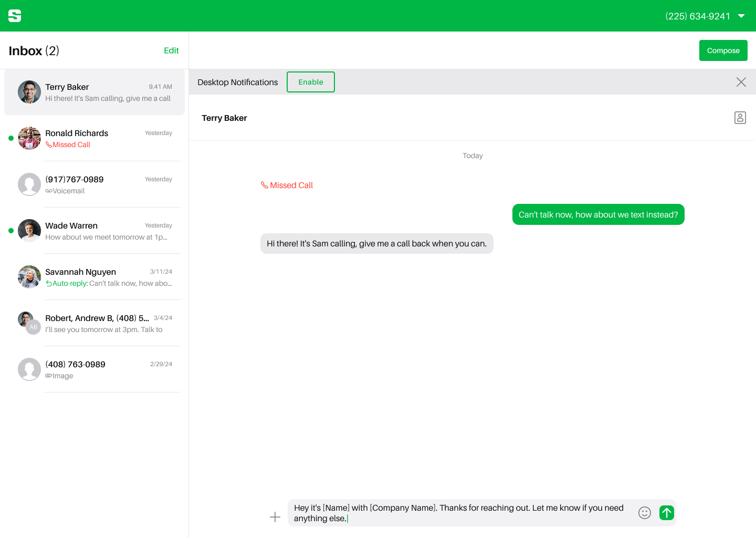756x538 pixels.
Task: Select the Savannah Nguyen conversation
Action: 94,277
